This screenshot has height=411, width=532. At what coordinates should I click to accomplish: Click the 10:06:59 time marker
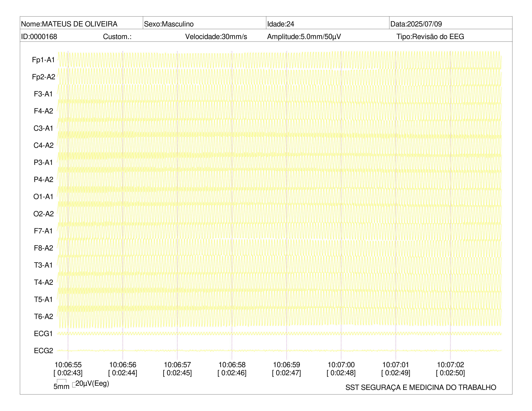coord(286,365)
